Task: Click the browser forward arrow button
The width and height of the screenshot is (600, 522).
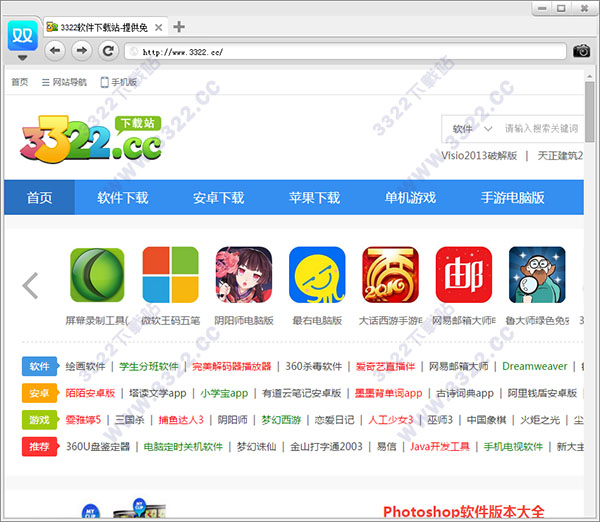Action: [82, 51]
